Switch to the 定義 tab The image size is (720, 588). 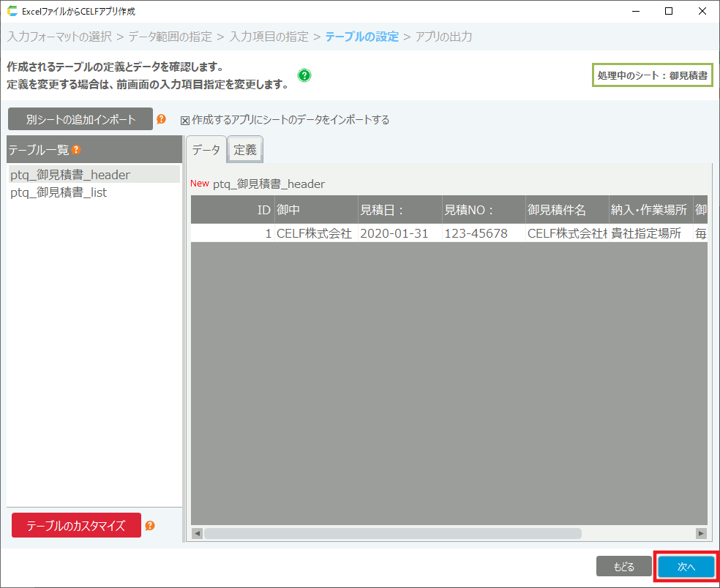tap(245, 150)
